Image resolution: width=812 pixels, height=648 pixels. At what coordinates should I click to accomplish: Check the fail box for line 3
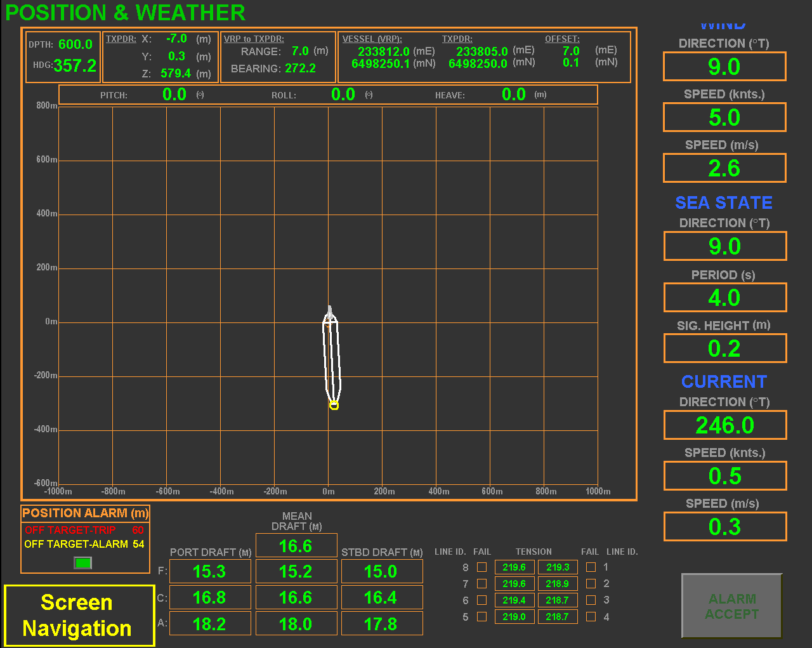[591, 600]
